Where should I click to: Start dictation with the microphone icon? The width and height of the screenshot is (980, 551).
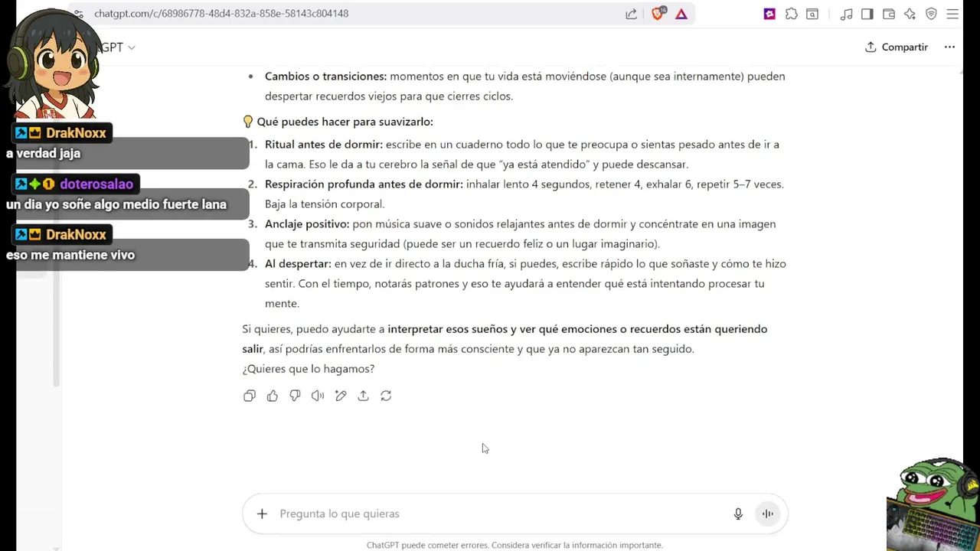click(x=738, y=514)
